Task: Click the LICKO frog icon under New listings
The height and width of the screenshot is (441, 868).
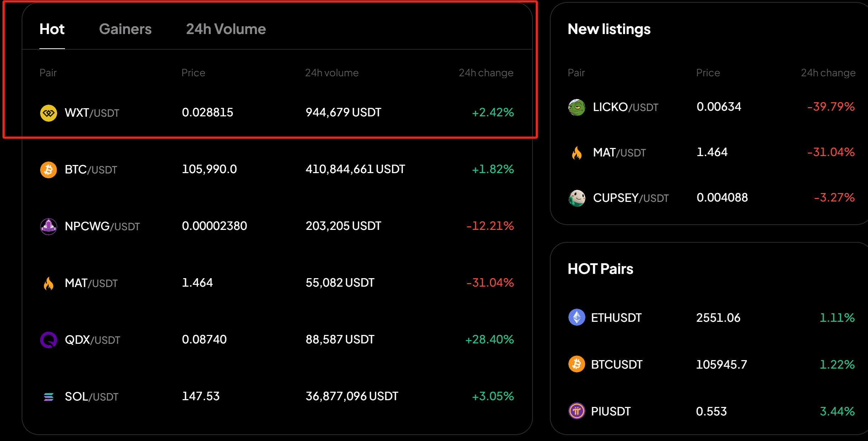Action: tap(577, 107)
